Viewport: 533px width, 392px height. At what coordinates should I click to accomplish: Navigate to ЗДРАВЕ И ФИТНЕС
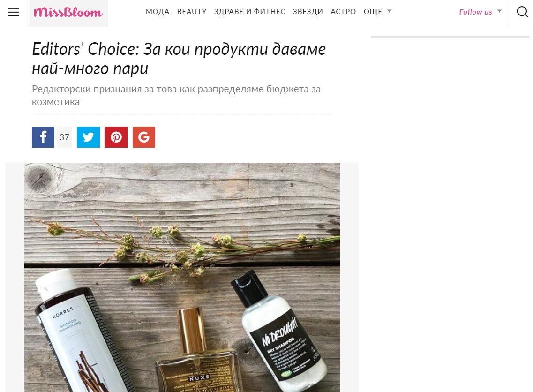pos(249,12)
